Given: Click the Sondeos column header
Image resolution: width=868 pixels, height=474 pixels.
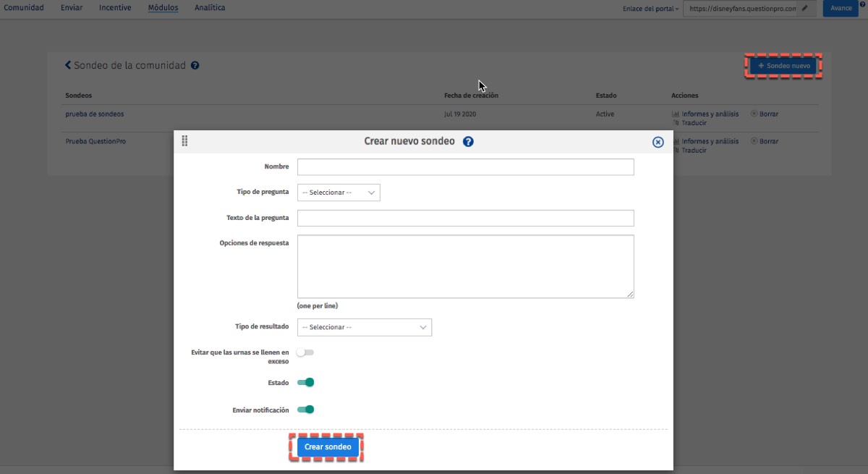Looking at the screenshot, I should click(x=79, y=96).
